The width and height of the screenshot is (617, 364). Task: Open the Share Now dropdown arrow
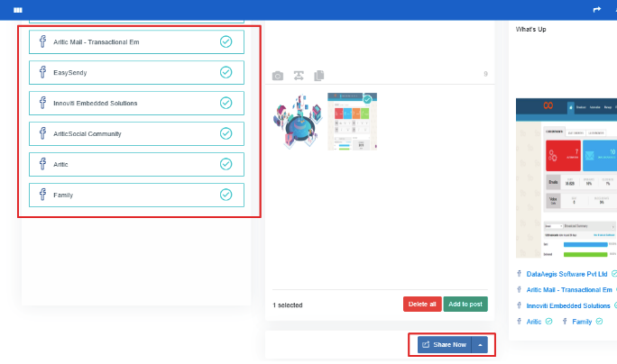pyautogui.click(x=480, y=345)
